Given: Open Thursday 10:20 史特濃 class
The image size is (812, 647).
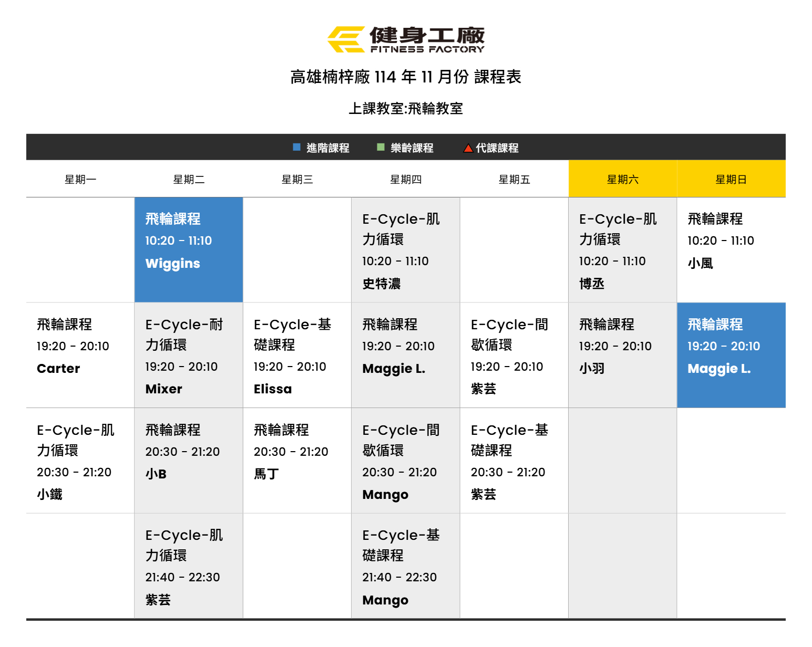Looking at the screenshot, I should point(405,250).
